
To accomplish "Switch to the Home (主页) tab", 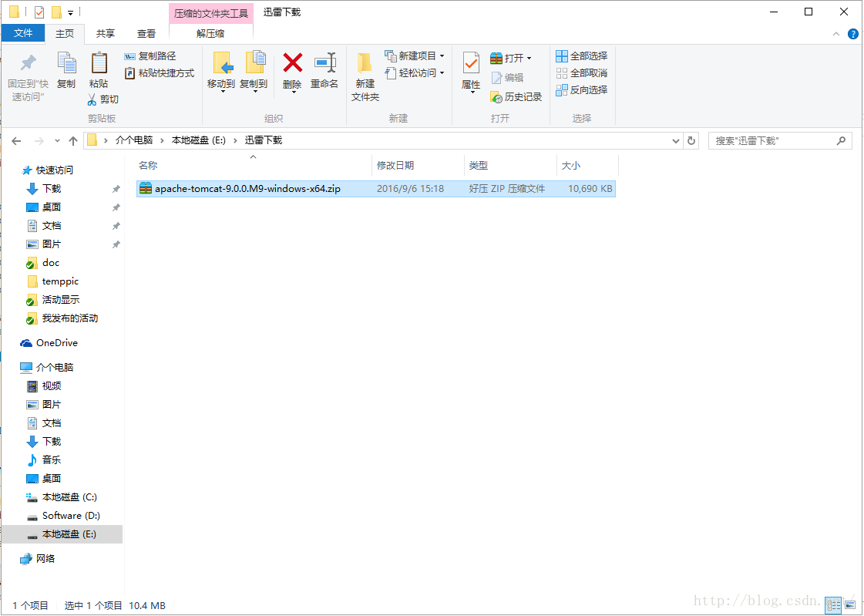I will (65, 34).
